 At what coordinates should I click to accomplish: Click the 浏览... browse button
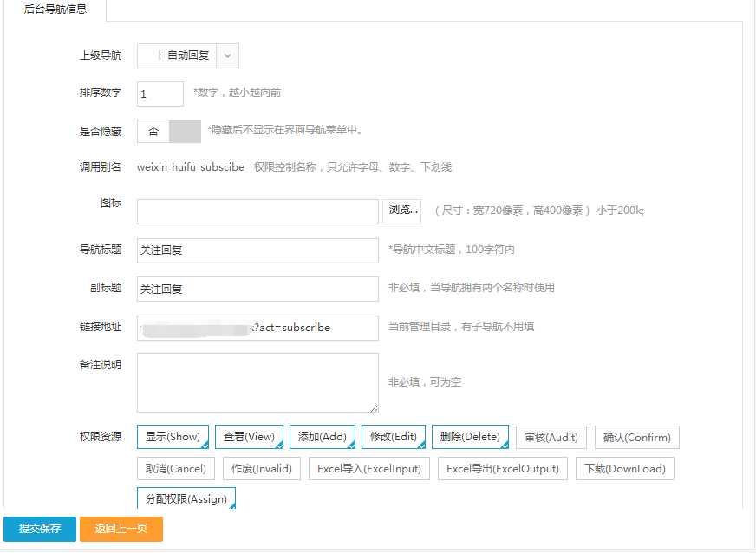point(402,211)
